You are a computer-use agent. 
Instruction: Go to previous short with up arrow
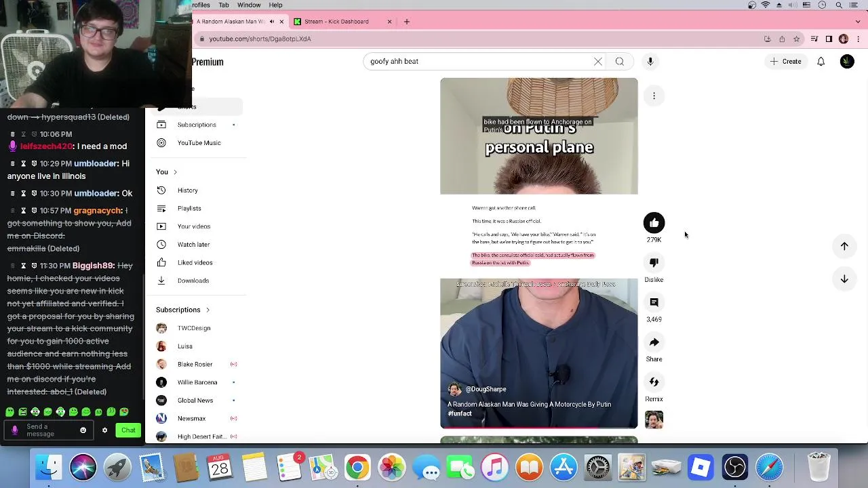pyautogui.click(x=844, y=246)
